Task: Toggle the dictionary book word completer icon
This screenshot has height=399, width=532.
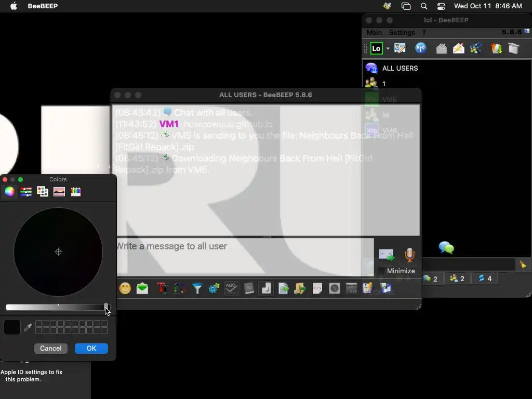Action: pos(249,288)
